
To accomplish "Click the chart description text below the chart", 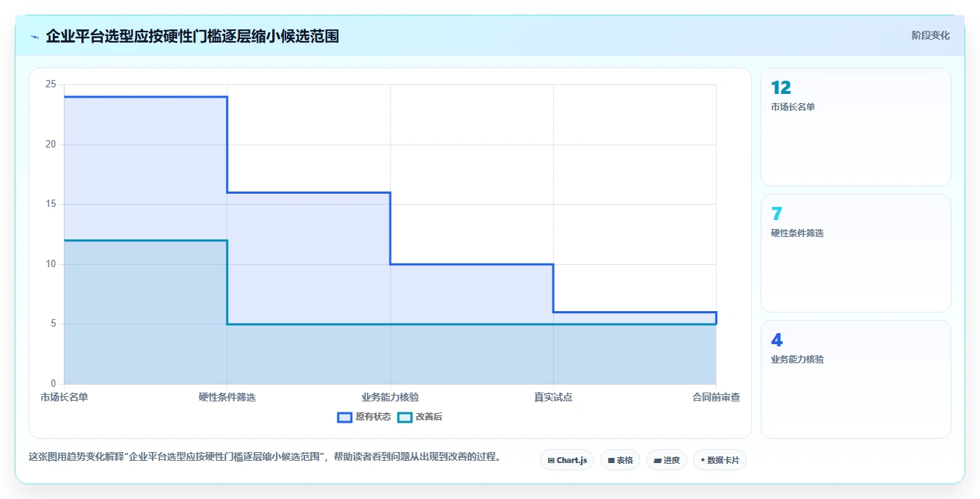I will tap(266, 456).
